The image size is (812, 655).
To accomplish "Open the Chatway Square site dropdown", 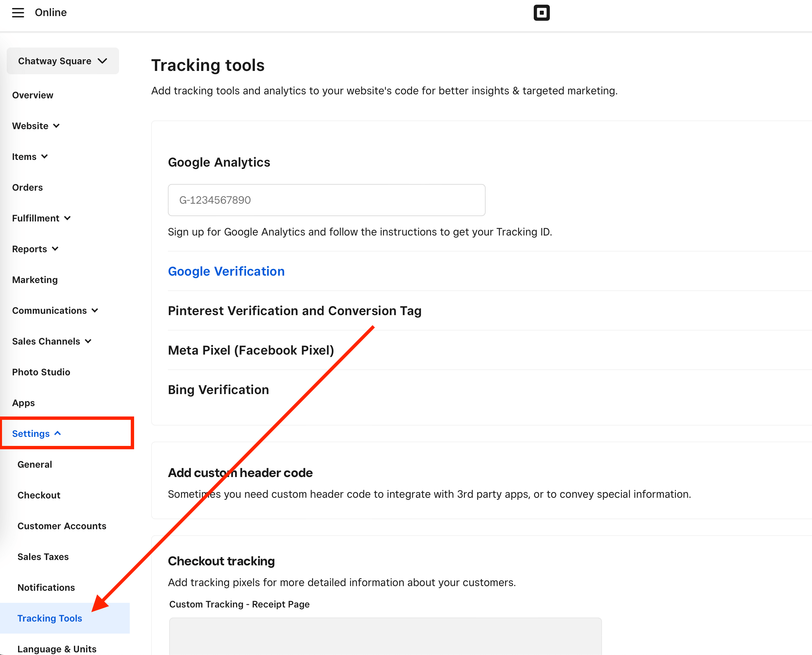I will pyautogui.click(x=63, y=61).
